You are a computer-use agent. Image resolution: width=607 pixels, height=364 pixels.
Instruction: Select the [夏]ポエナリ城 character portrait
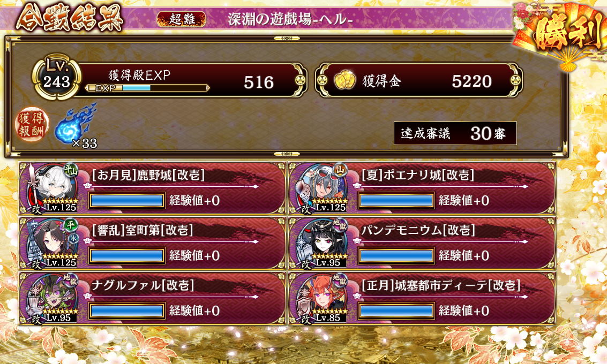click(320, 187)
